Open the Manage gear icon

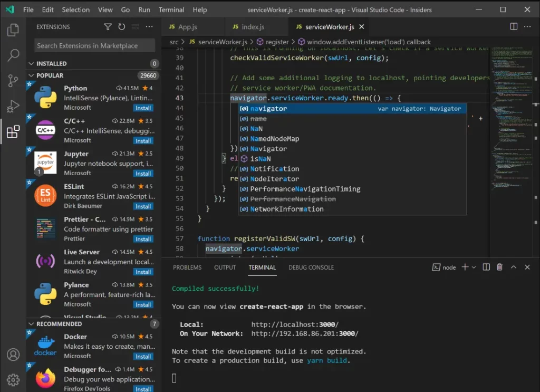pos(13,378)
